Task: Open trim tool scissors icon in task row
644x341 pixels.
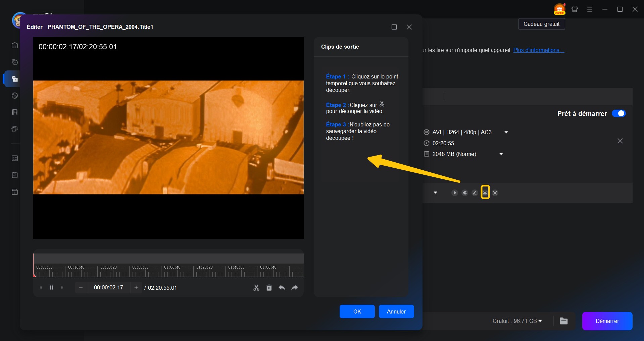Action: pos(485,193)
